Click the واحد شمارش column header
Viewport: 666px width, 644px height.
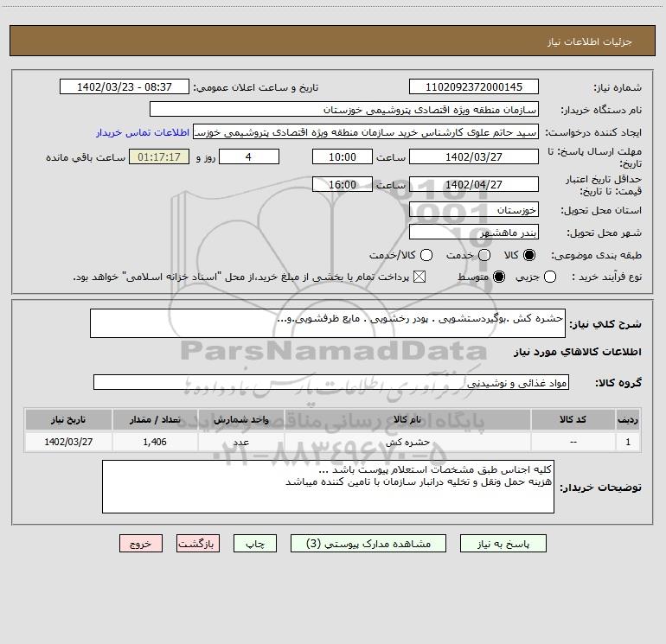click(240, 420)
